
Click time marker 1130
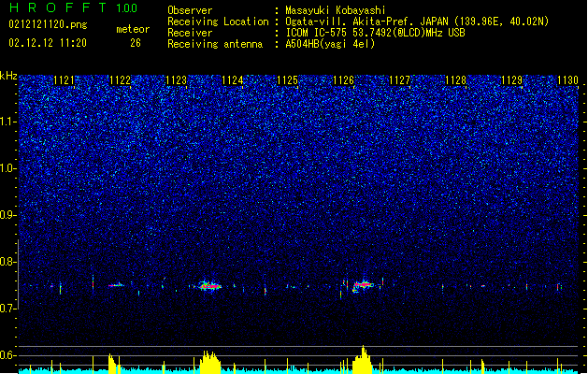point(567,80)
